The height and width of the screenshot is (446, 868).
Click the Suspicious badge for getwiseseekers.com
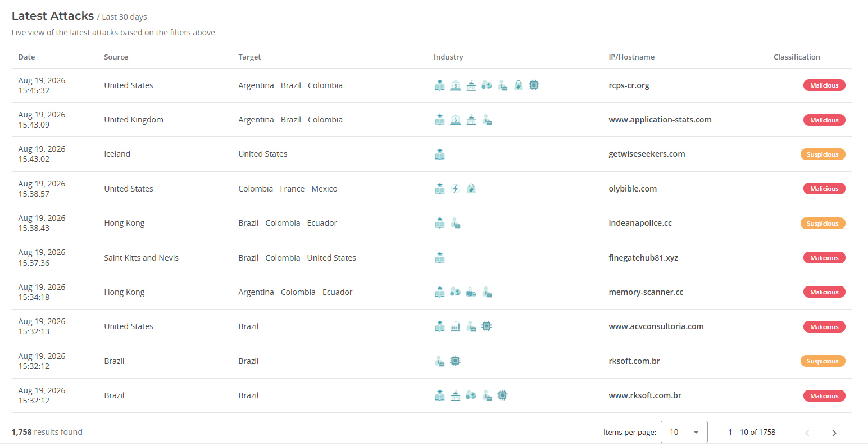point(822,154)
